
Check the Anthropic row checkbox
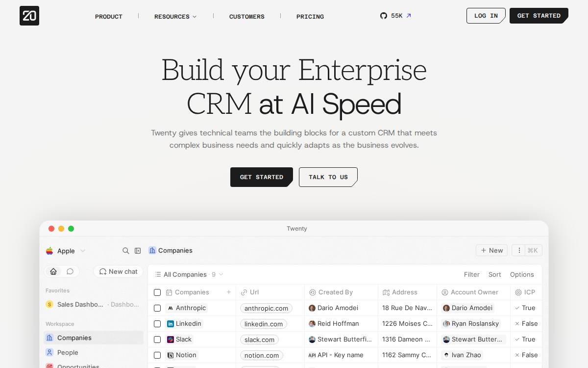(157, 308)
